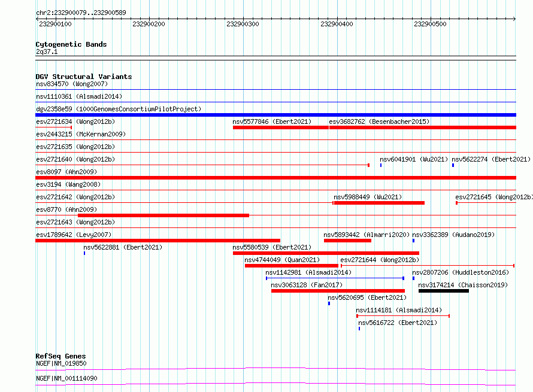Click the nsv5622881 blue marker

point(84,253)
